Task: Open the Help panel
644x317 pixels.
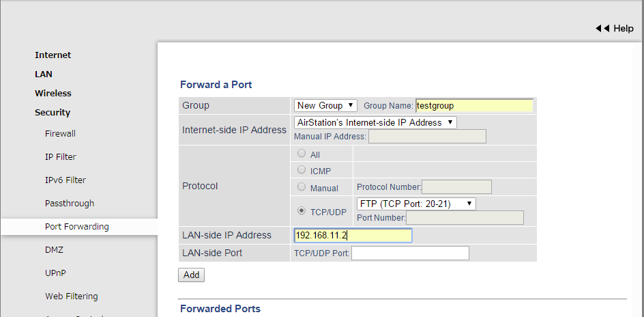Action: (615, 29)
